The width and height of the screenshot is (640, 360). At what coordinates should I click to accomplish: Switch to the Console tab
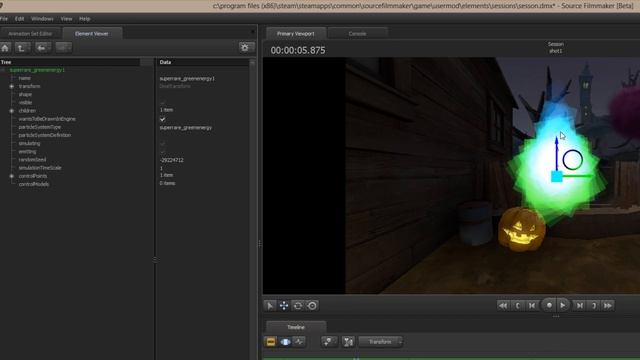tap(358, 33)
